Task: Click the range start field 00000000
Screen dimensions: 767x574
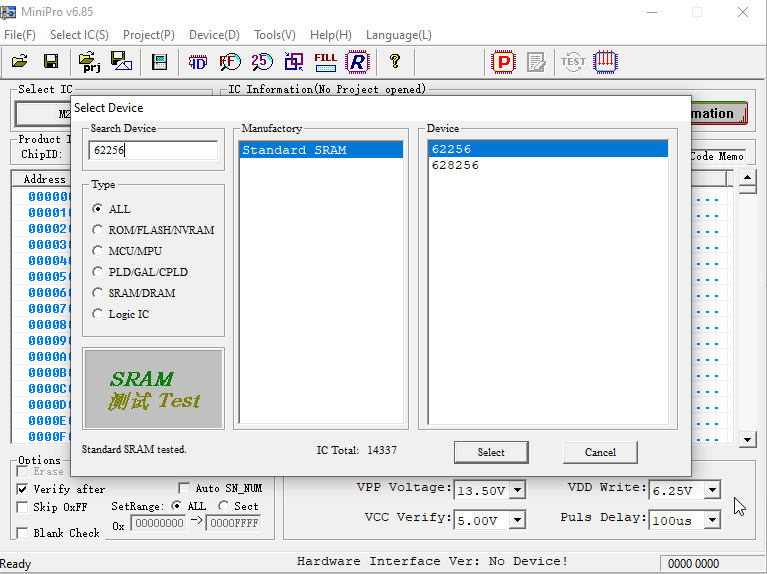Action: tap(159, 523)
